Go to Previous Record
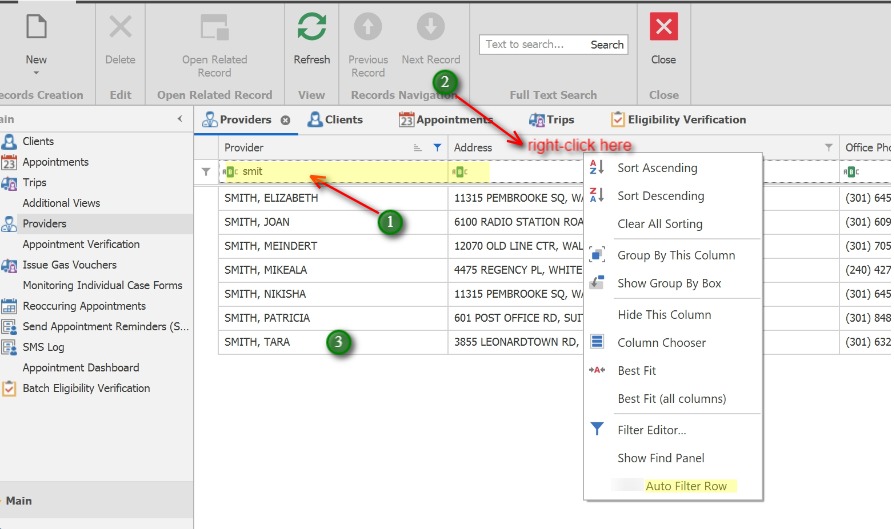894x529 pixels. pos(368,27)
